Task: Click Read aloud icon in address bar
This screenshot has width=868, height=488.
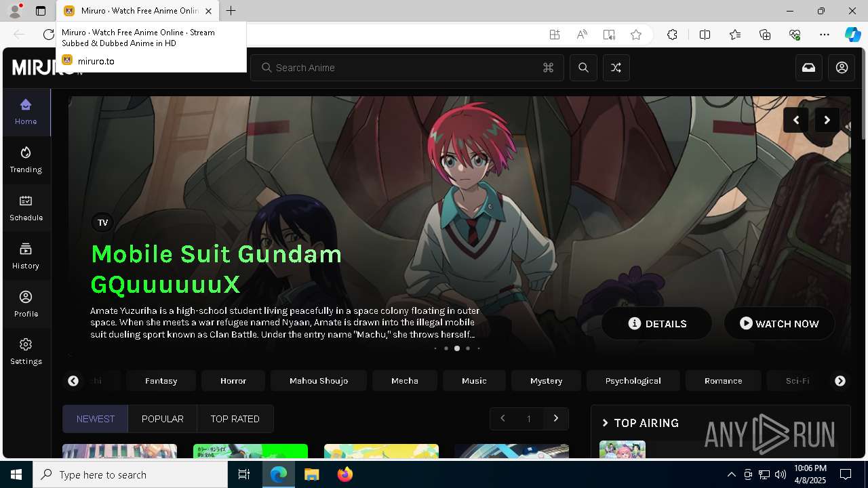Action: (x=582, y=35)
